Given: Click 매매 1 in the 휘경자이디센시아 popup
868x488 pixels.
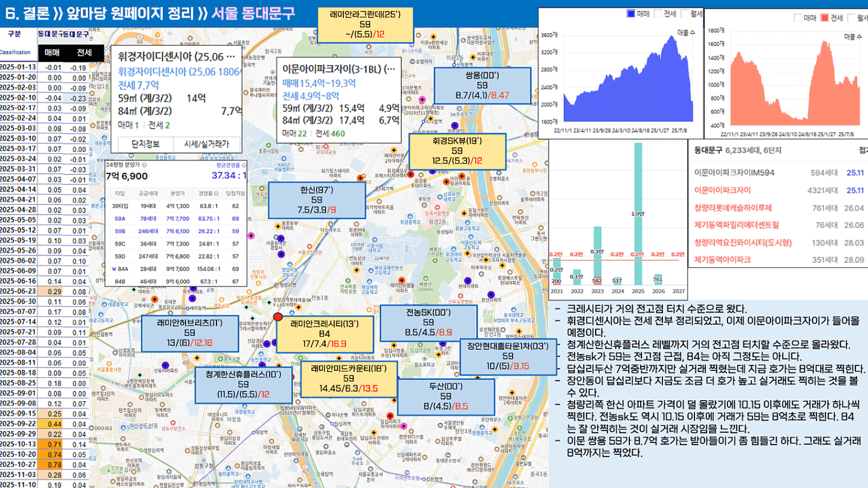Looking at the screenshot, I should [x=128, y=125].
